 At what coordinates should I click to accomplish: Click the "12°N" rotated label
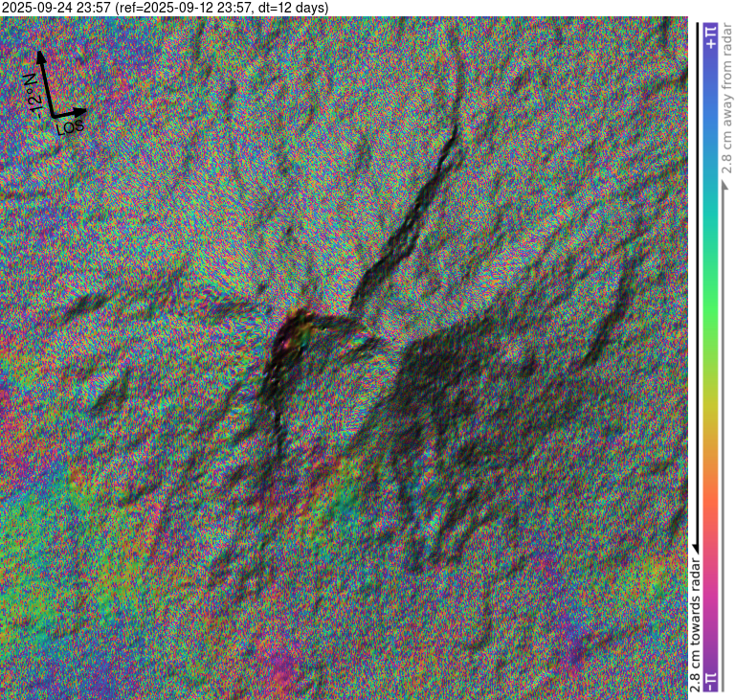click(x=32, y=94)
